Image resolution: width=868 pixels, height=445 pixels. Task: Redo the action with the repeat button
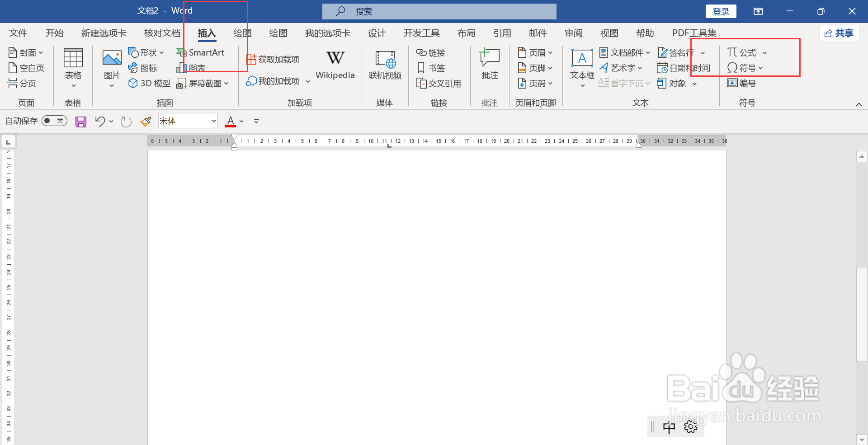click(126, 122)
